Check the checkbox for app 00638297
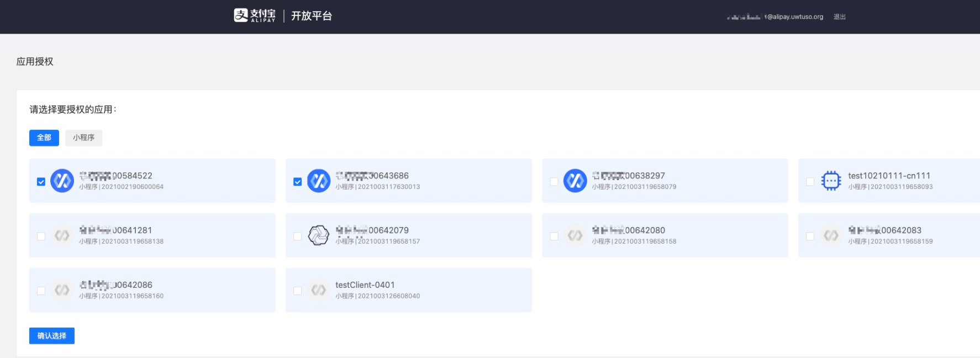 pyautogui.click(x=554, y=182)
